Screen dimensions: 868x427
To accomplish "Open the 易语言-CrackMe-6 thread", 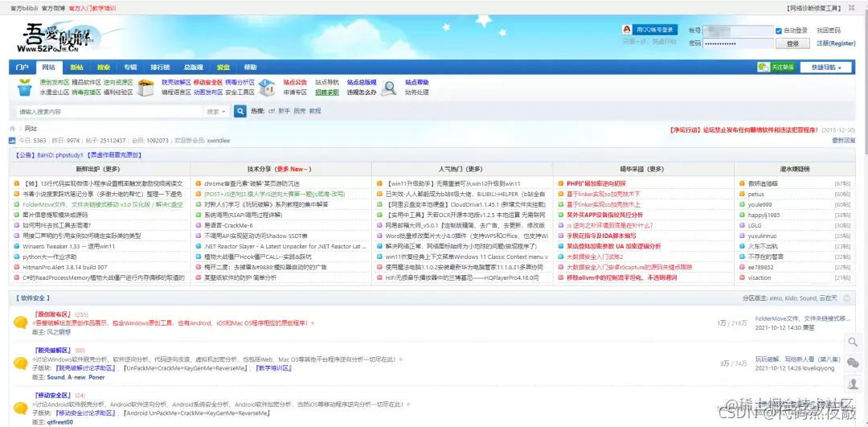I will (x=228, y=225).
